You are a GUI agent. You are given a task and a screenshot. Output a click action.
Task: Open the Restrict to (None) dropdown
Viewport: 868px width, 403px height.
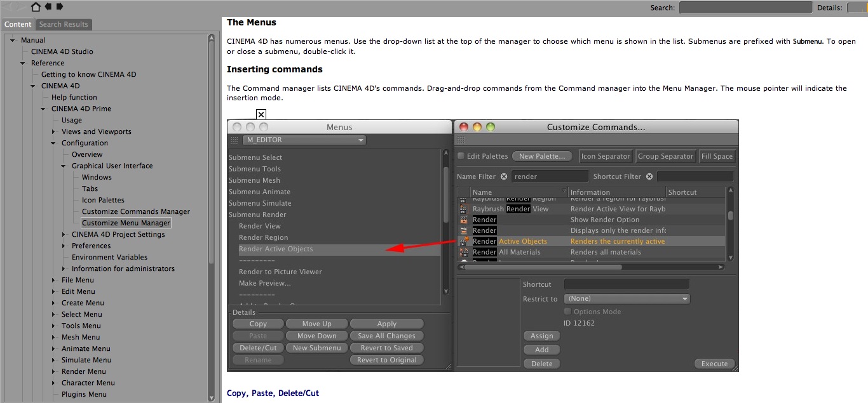pos(627,298)
